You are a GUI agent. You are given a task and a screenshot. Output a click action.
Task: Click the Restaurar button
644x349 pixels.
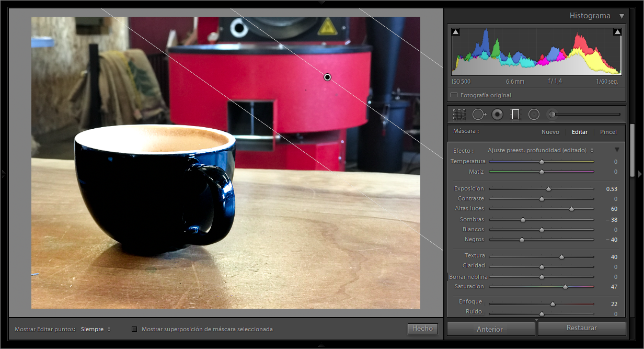[581, 329]
